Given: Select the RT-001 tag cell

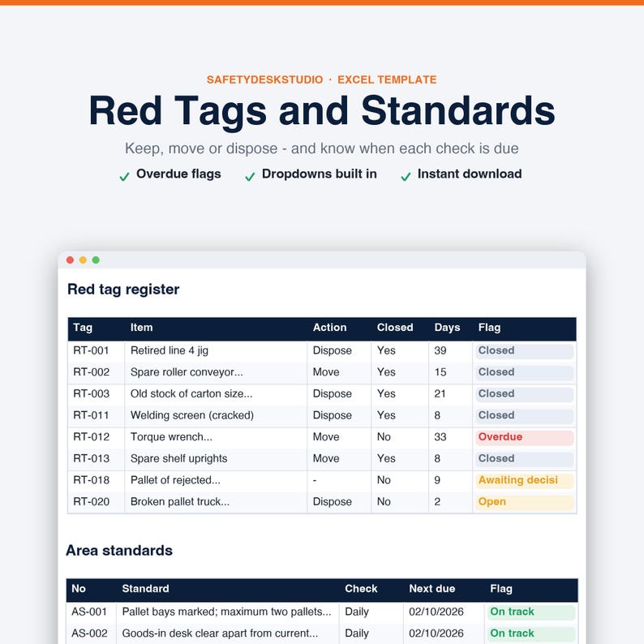Looking at the screenshot, I should (x=96, y=350).
